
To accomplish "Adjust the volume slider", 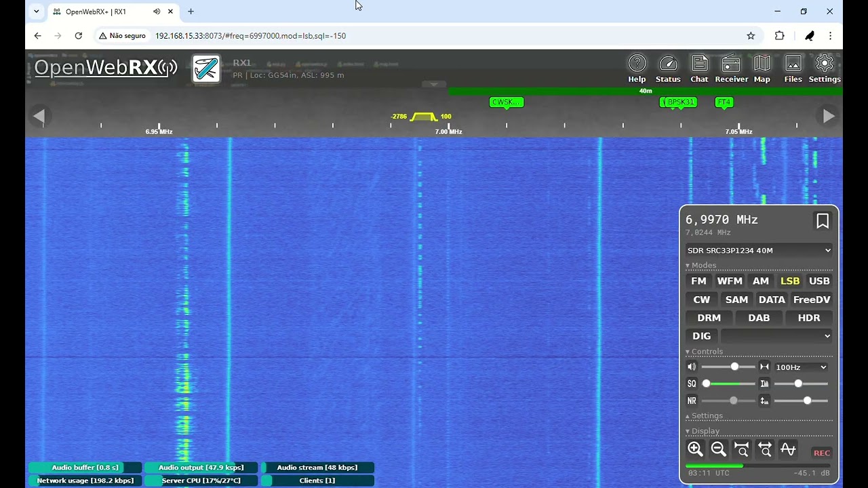I will pyautogui.click(x=728, y=367).
